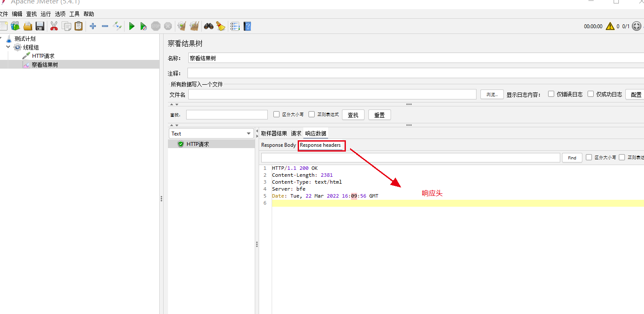Copy the selected element using toolbar icon

[66, 26]
